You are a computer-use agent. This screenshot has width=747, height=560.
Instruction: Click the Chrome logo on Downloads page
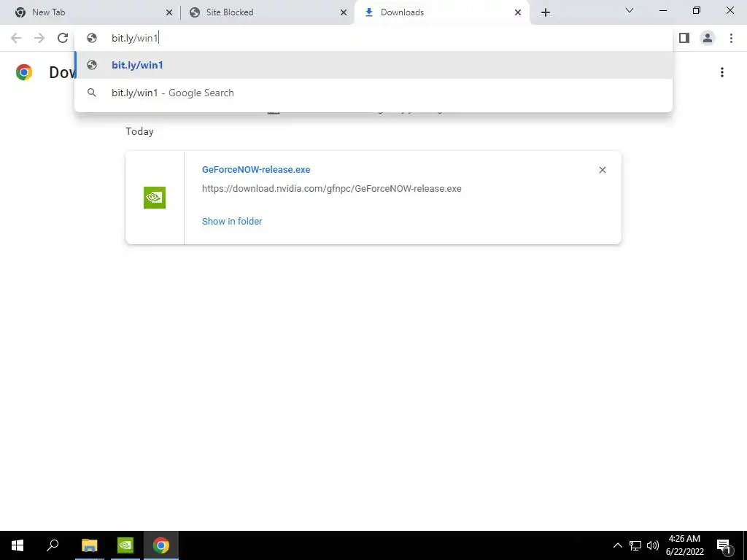tap(24, 72)
